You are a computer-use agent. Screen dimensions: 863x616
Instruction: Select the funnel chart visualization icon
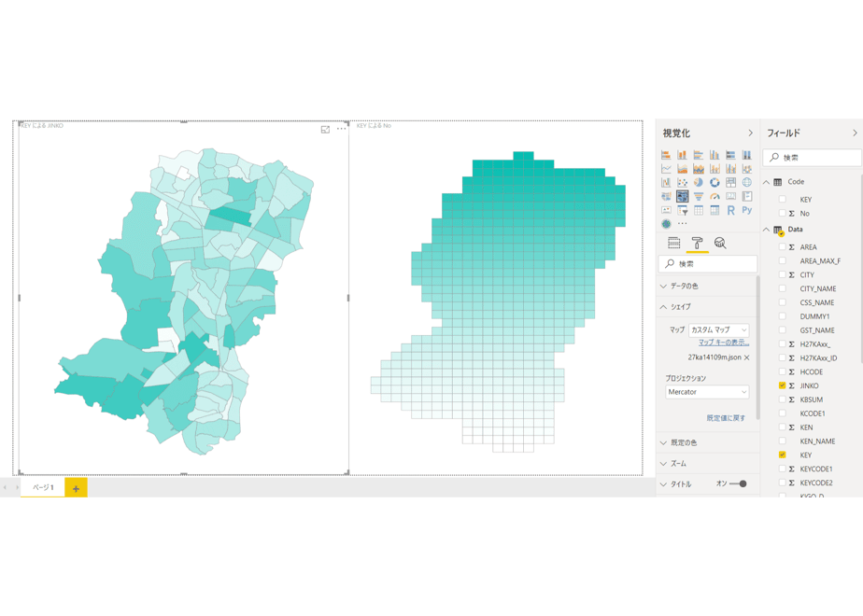coord(699,196)
